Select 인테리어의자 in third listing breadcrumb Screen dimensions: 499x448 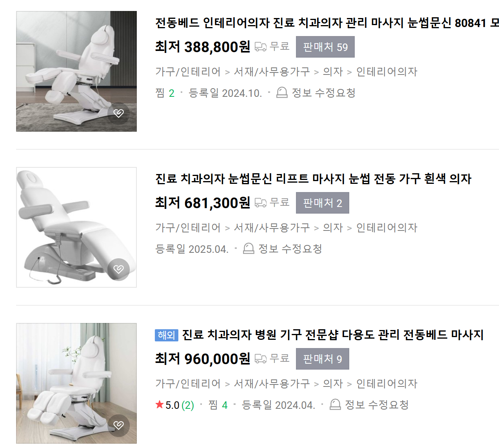pyautogui.click(x=387, y=384)
